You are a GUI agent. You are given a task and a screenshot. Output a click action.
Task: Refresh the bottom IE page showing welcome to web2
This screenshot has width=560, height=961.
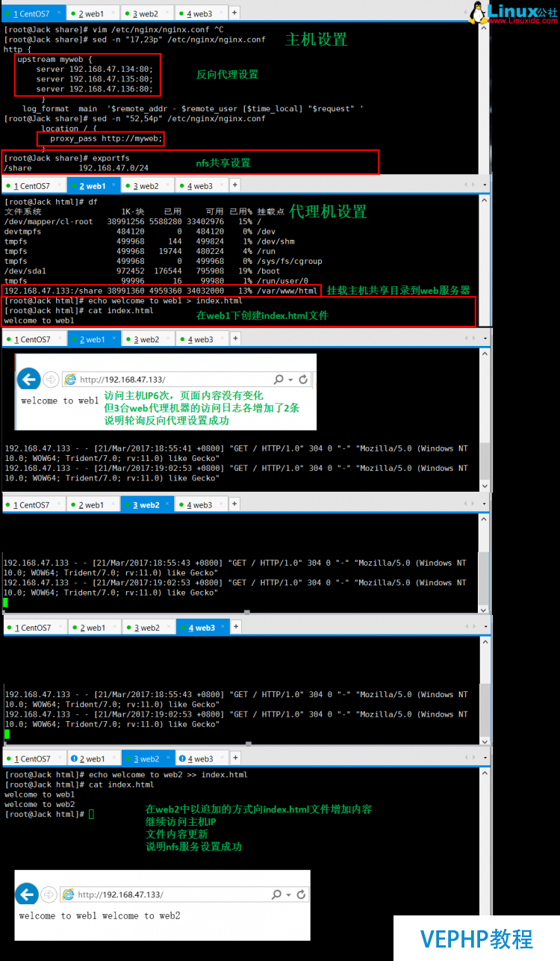(x=301, y=894)
